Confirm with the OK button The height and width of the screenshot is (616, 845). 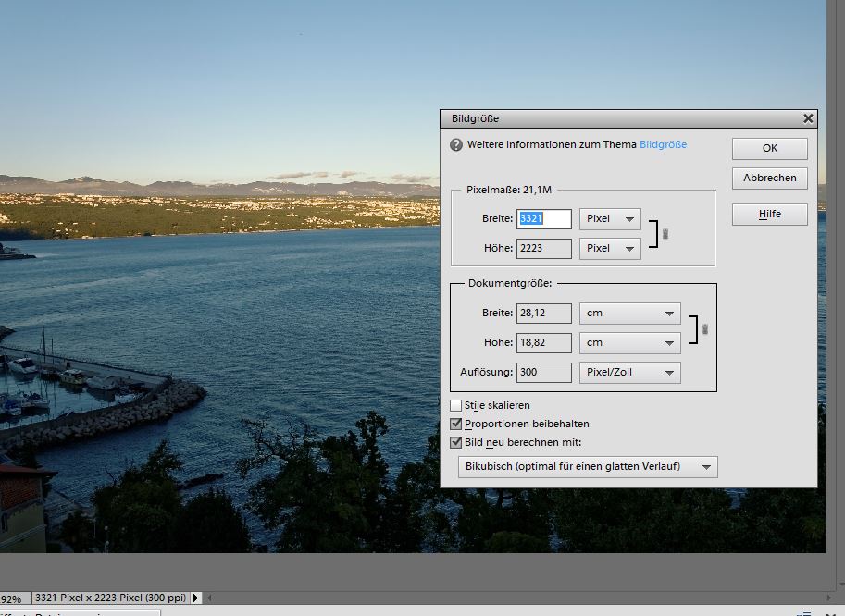tap(769, 148)
